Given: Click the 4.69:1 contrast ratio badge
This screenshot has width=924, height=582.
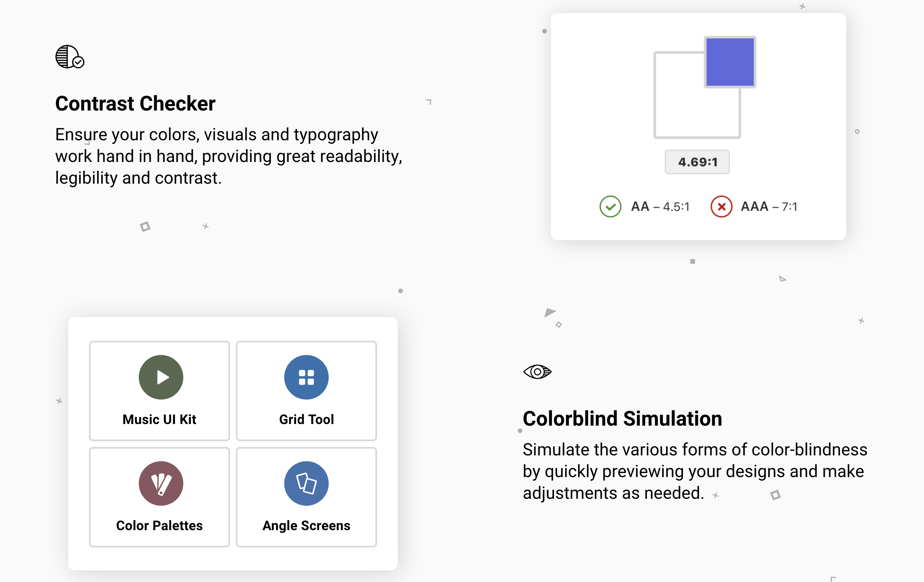Looking at the screenshot, I should tap(697, 162).
